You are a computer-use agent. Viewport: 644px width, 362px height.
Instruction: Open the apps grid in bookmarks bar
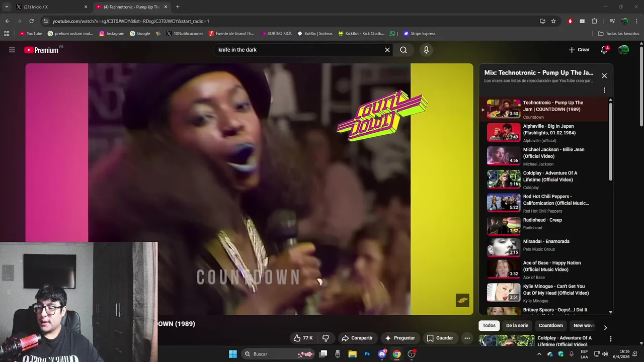click(x=7, y=34)
